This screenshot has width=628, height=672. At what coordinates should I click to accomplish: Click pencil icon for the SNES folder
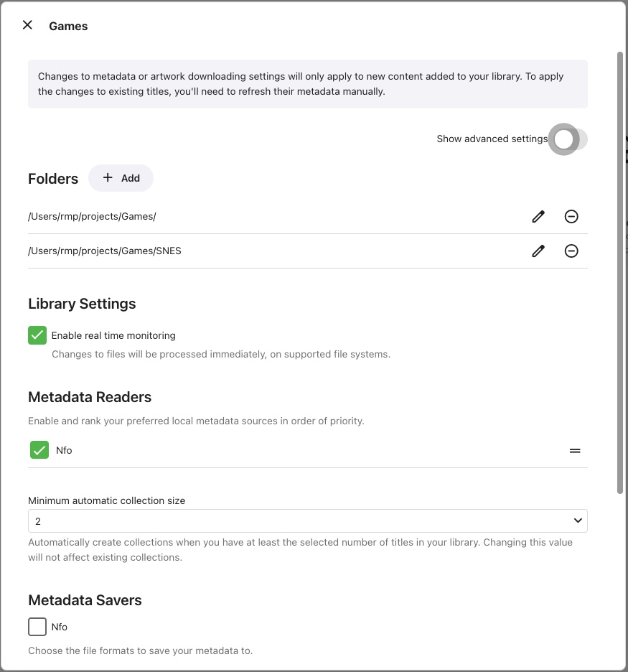(x=538, y=251)
